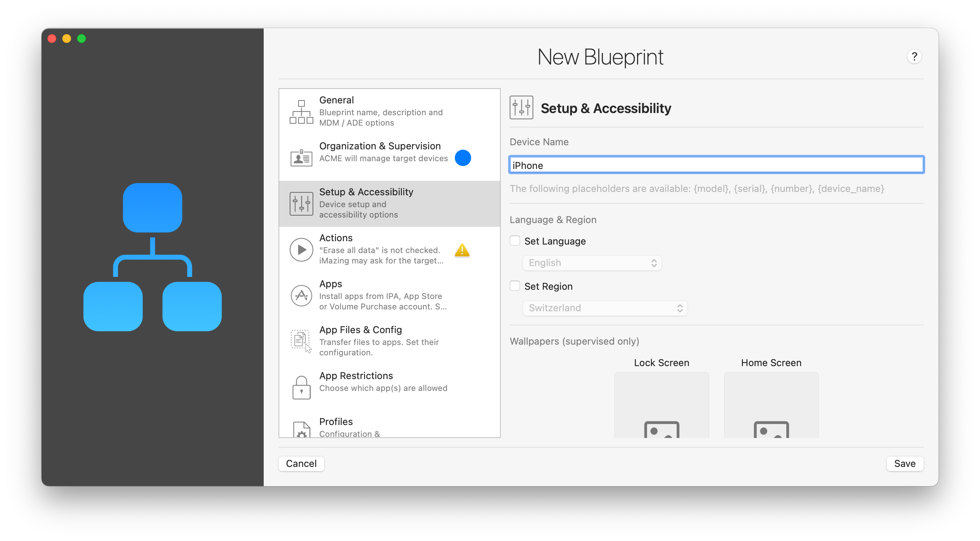Click the Language & Region heading
The image size is (980, 541).
click(x=553, y=220)
